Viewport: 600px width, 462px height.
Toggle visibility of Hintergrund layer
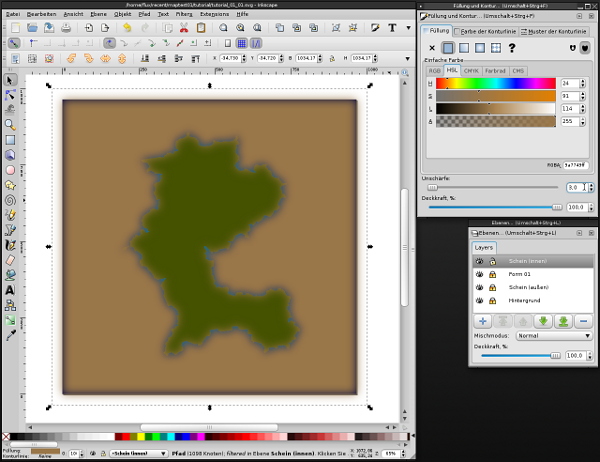tap(479, 300)
